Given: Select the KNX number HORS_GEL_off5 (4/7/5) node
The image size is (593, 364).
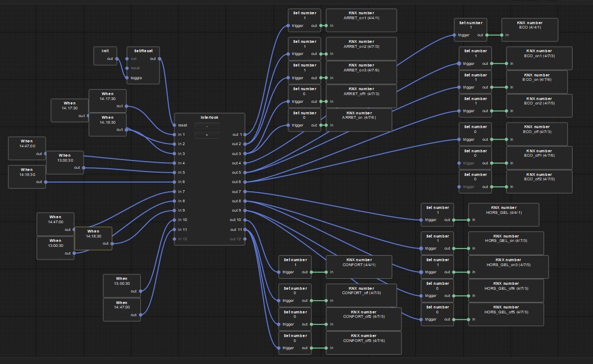Looking at the screenshot, I should [x=506, y=310].
